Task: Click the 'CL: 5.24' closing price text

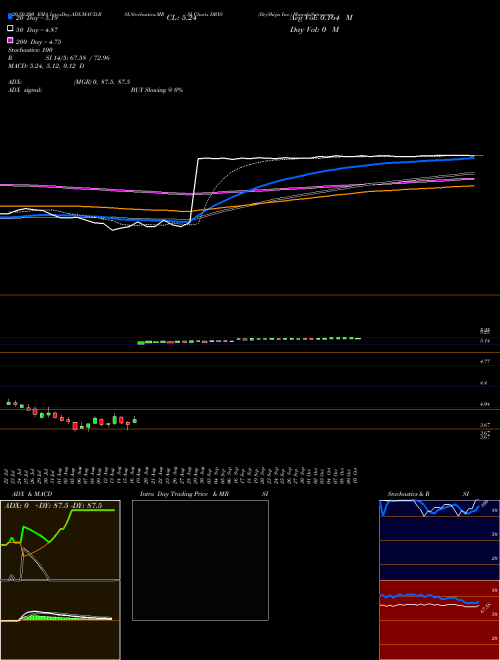Action: 182,18
